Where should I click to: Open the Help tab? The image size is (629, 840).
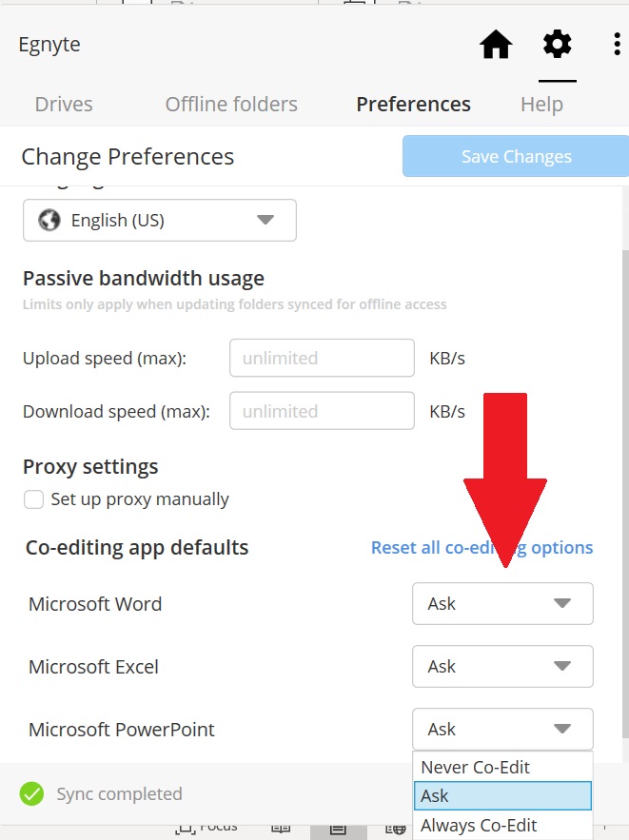click(x=541, y=105)
